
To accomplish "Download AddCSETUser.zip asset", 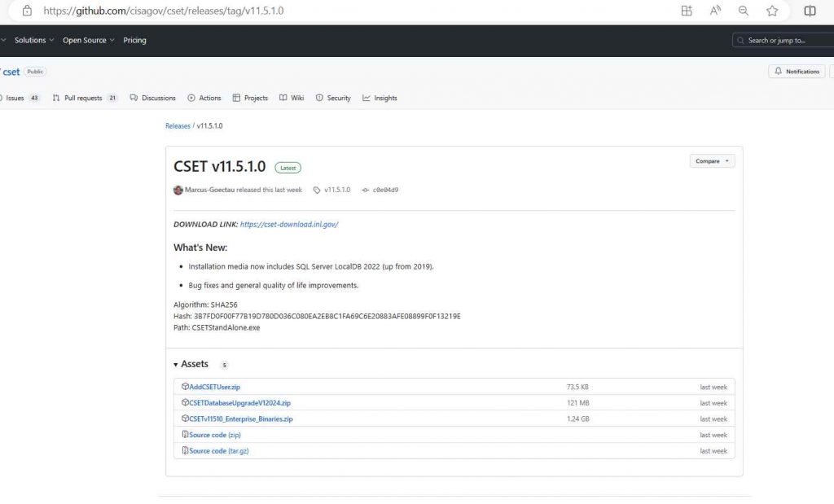I will (x=215, y=387).
